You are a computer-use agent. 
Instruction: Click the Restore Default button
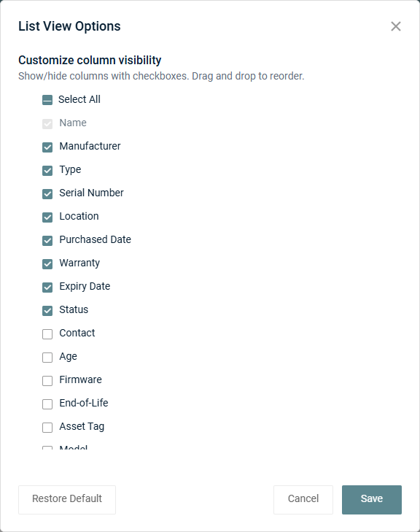point(67,499)
